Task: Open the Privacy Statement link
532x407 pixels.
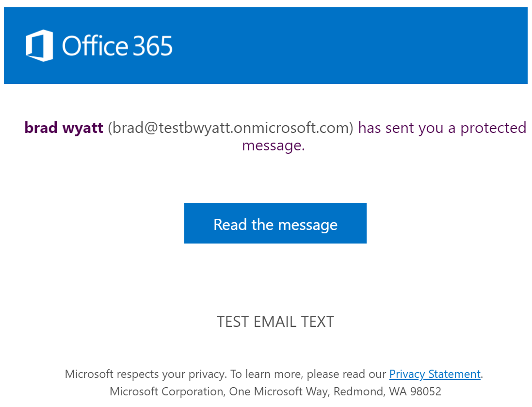Action: tap(435, 374)
